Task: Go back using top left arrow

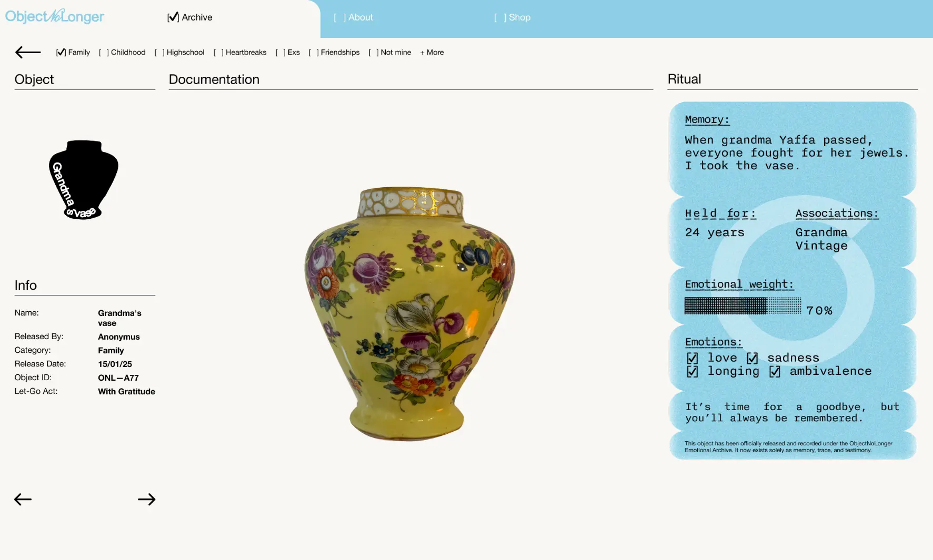Action: point(28,52)
